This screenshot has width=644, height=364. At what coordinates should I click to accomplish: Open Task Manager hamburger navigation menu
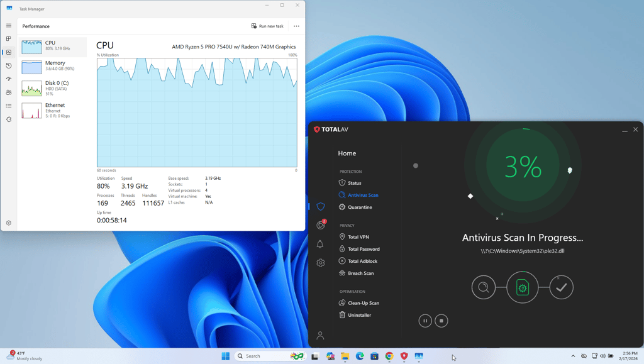9,25
